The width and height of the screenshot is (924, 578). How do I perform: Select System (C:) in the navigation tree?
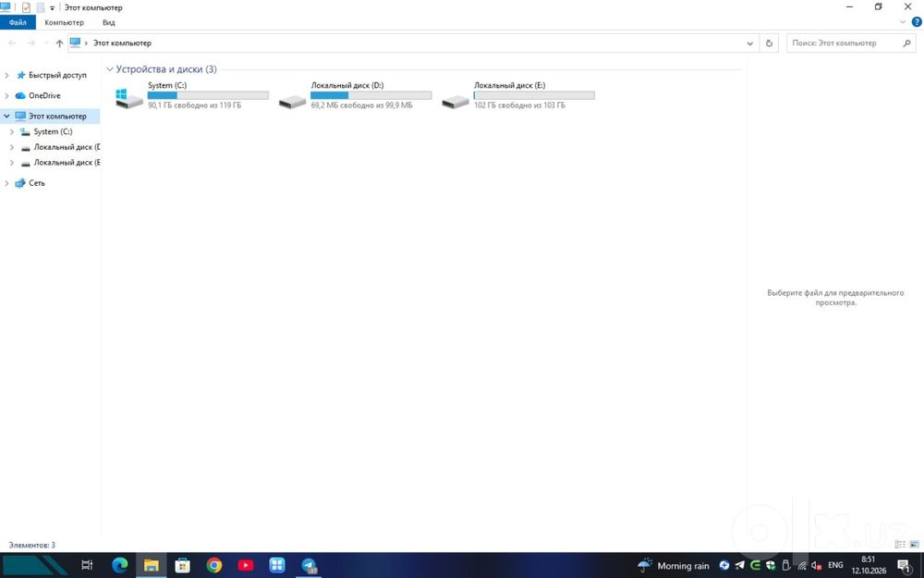tap(53, 132)
